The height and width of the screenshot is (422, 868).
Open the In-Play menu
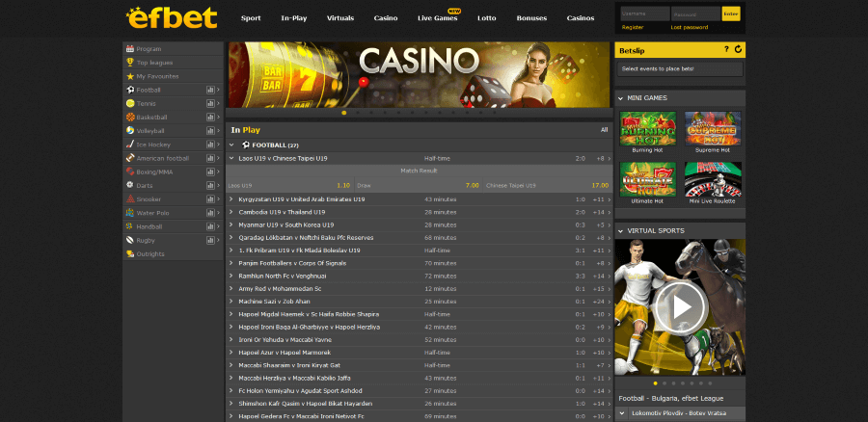tap(294, 18)
